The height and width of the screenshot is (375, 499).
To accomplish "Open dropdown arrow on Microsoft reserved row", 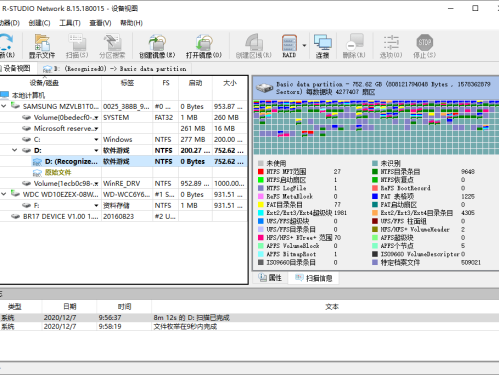I will click(96, 129).
